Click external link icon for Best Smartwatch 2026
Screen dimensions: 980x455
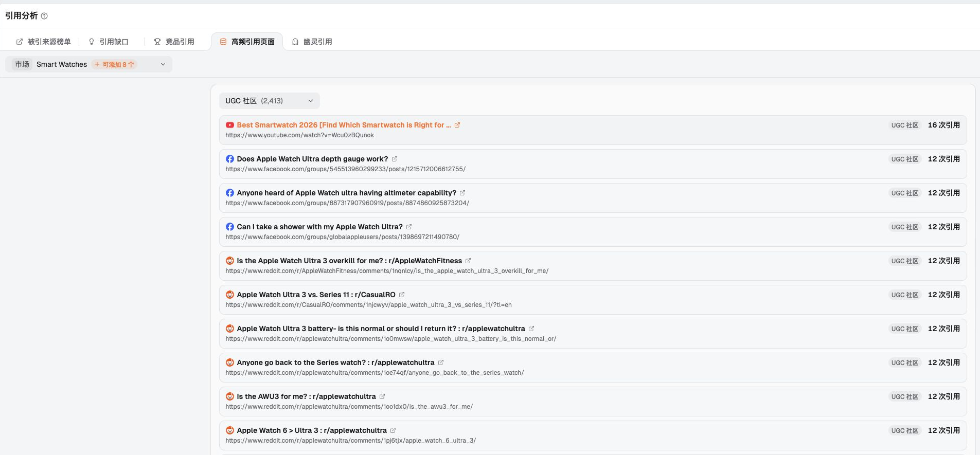point(457,125)
